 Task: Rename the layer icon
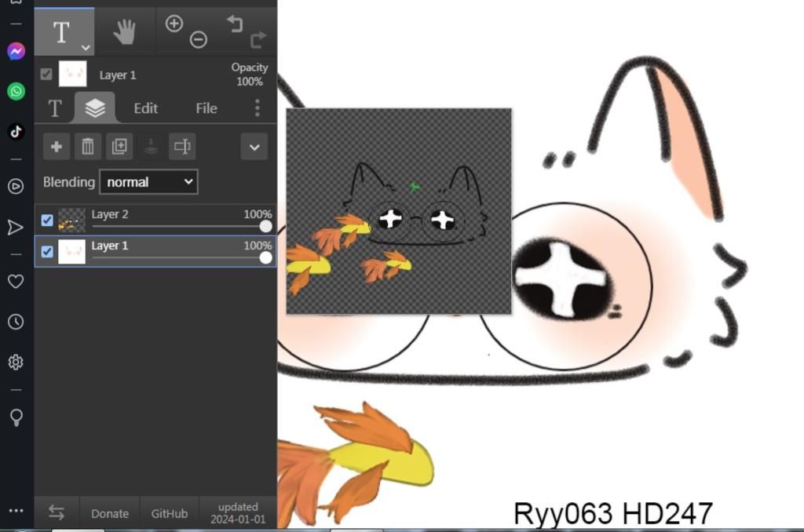point(182,147)
